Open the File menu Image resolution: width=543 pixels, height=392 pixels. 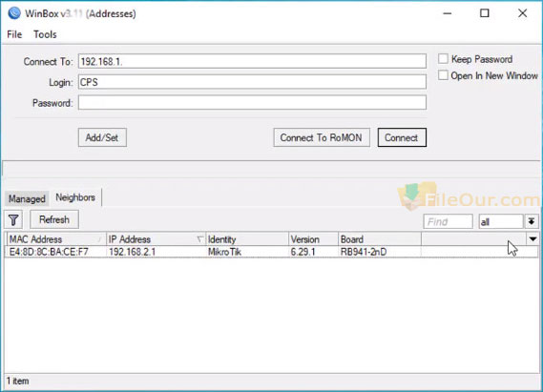[x=14, y=34]
